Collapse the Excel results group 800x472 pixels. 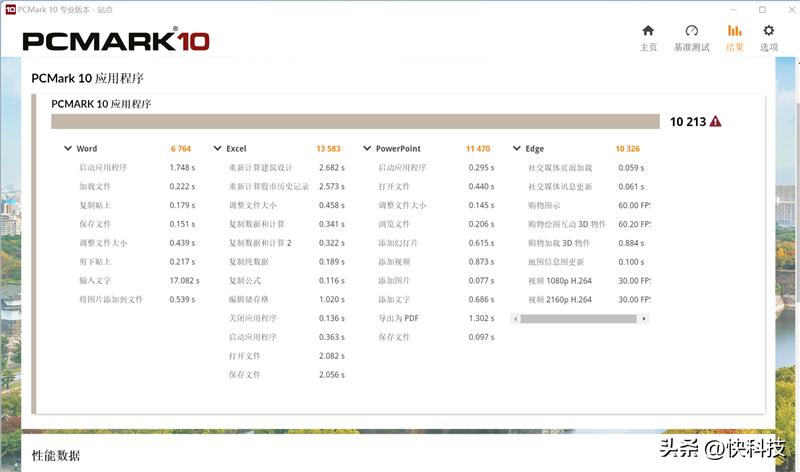tap(217, 148)
